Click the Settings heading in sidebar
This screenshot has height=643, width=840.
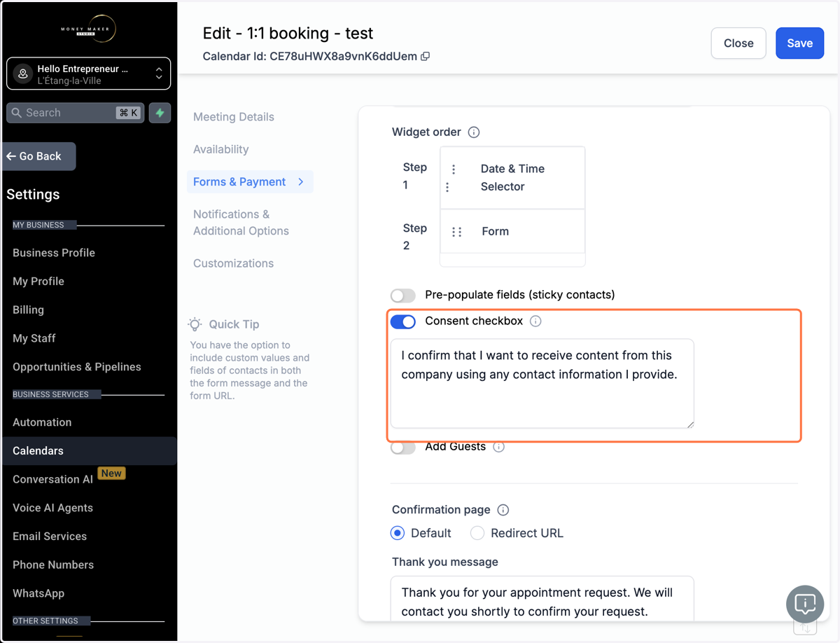33,195
